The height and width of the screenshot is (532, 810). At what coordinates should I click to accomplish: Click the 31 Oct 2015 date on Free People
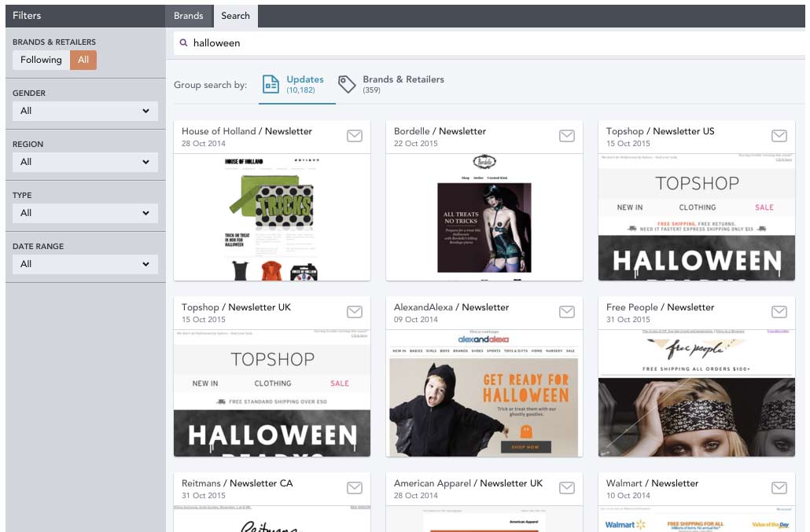(628, 319)
